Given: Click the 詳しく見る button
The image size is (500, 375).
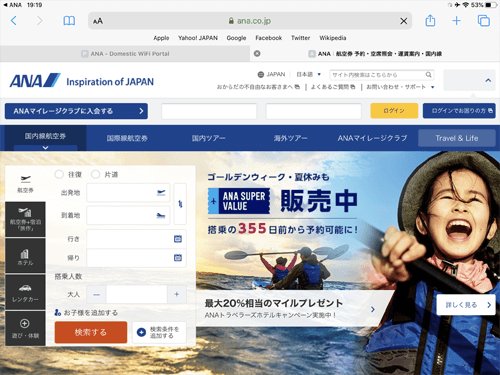Looking at the screenshot, I should click(x=466, y=305).
